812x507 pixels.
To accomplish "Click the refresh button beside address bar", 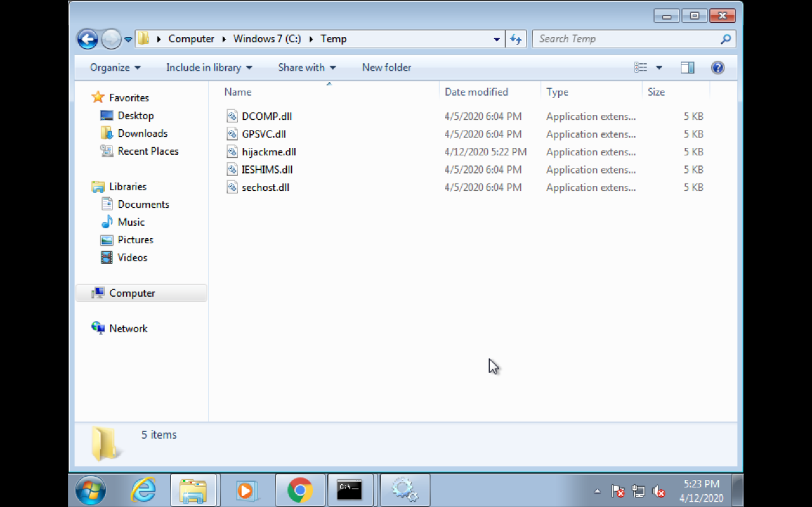I will [x=516, y=39].
